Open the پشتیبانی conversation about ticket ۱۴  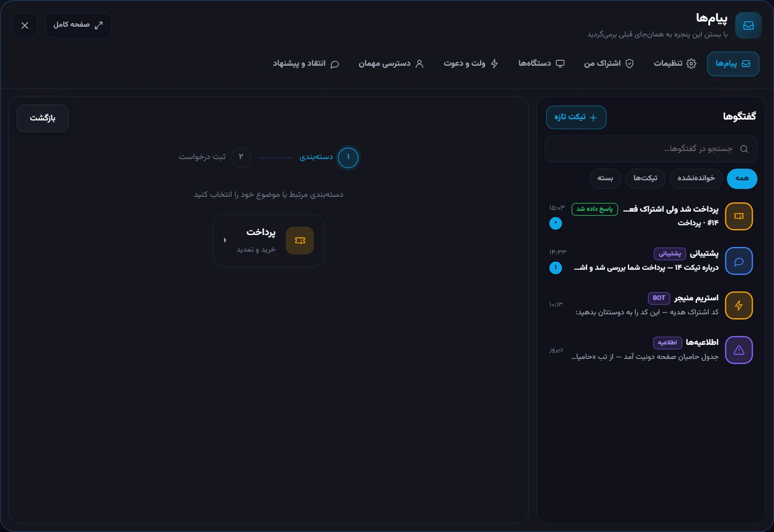coord(651,261)
